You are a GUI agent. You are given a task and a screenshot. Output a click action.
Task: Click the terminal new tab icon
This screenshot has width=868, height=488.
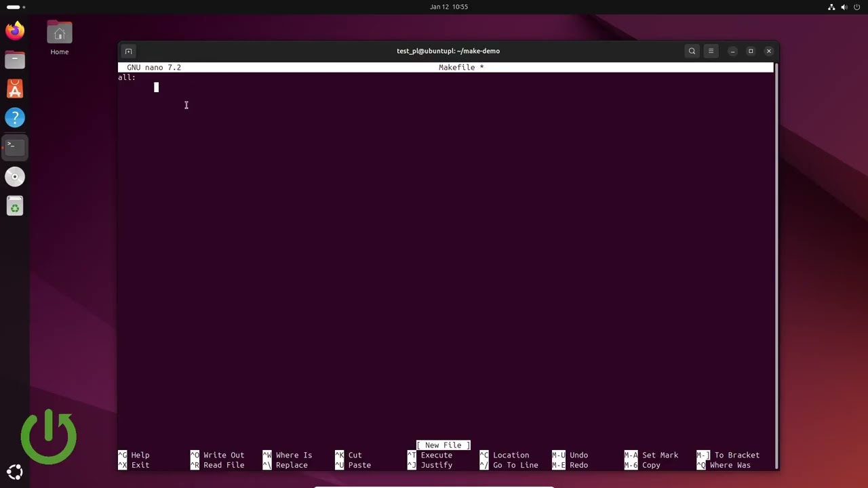(128, 51)
